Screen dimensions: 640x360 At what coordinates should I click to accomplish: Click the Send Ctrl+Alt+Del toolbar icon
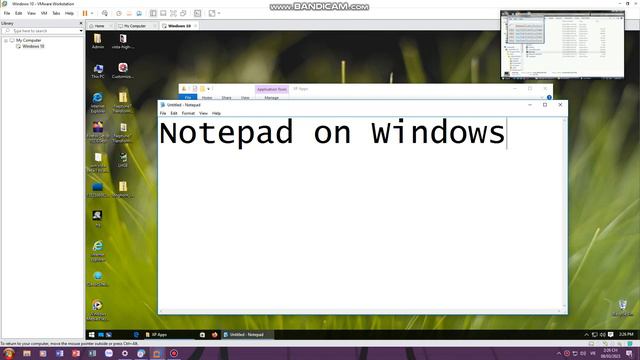click(105, 13)
